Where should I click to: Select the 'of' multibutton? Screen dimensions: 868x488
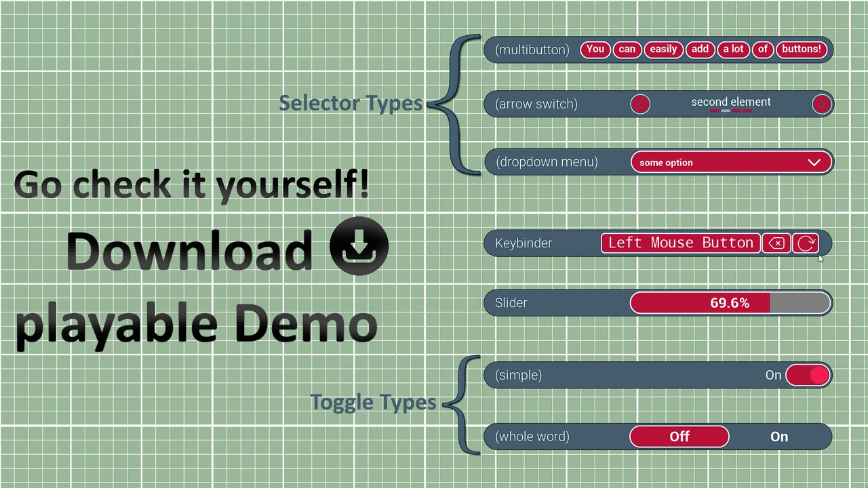coord(763,49)
